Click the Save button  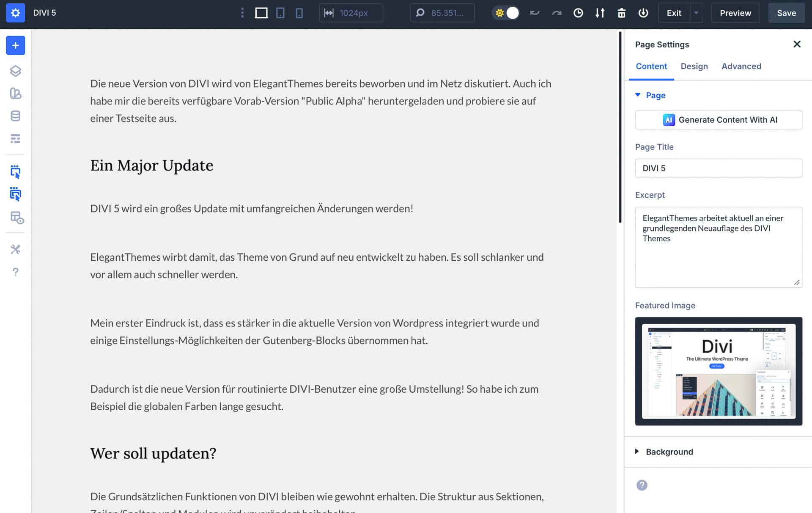pos(786,13)
